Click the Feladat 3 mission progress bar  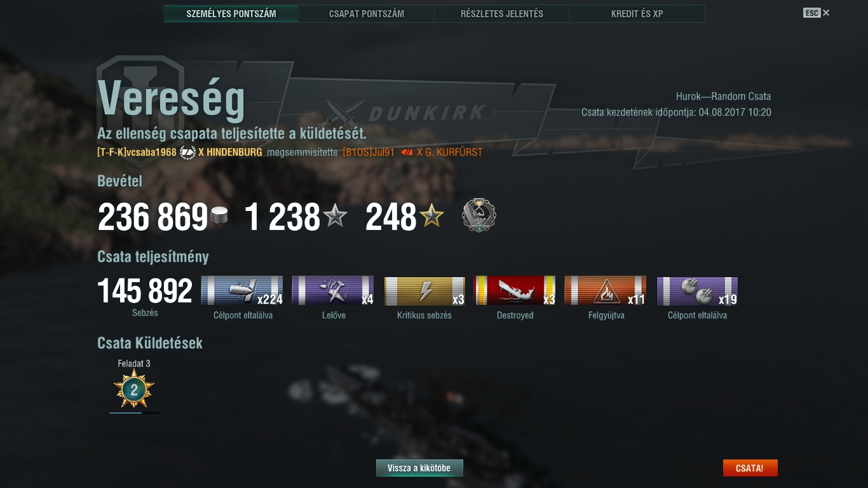tap(134, 413)
